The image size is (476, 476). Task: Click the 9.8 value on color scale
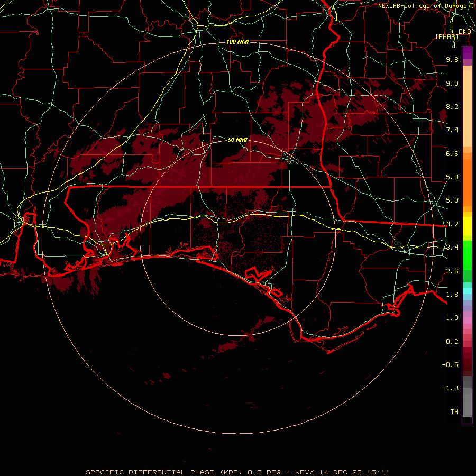[452, 59]
